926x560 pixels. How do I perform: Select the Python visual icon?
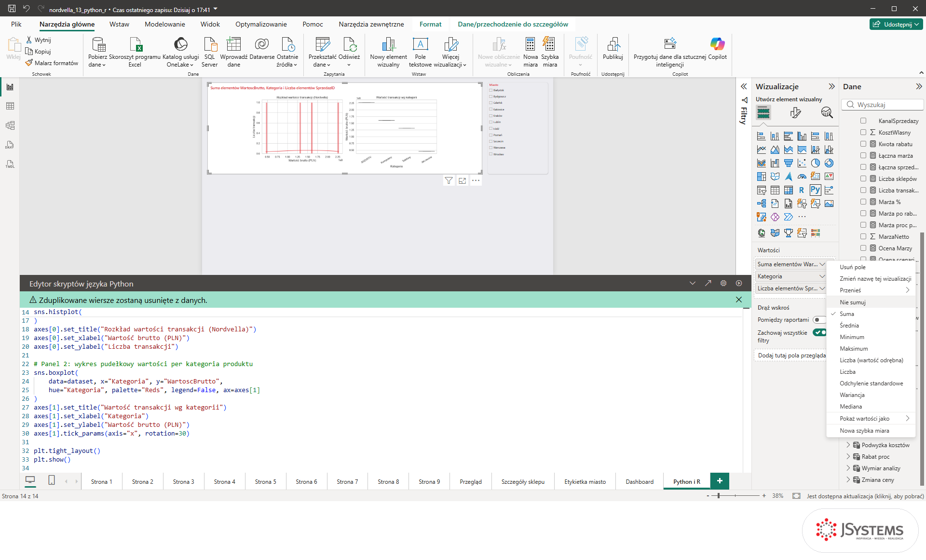point(815,190)
